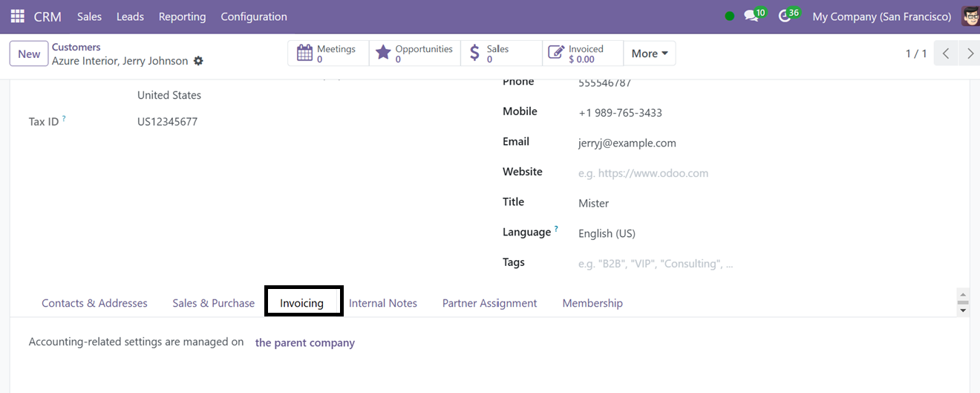Open the Sales menu

click(89, 16)
